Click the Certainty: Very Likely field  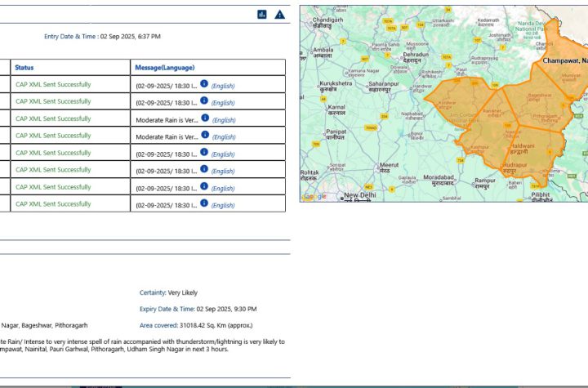pyautogui.click(x=168, y=292)
